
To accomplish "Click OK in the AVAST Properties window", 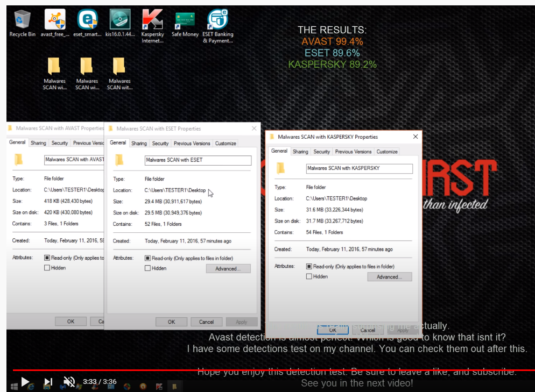I will click(71, 322).
